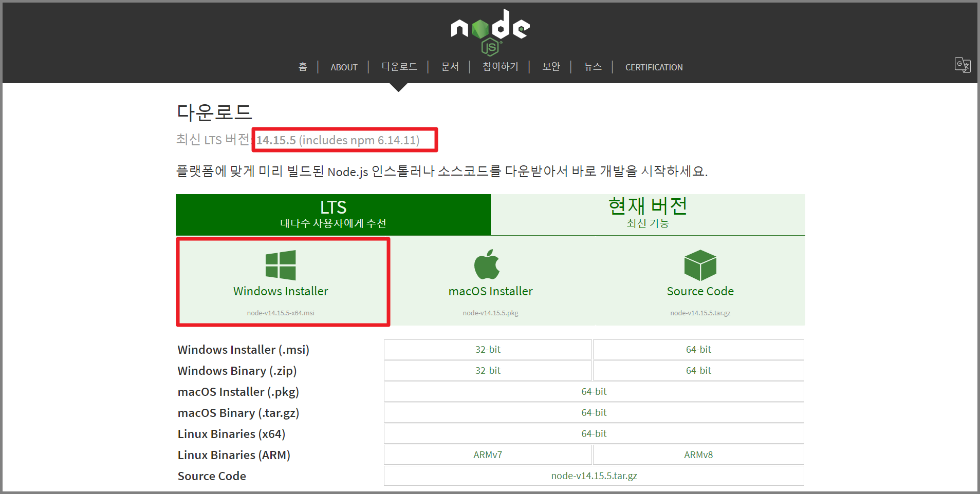Click node-v14.15.5.tar.gz under Source Code card
Screen dimensions: 980x494
(700, 313)
